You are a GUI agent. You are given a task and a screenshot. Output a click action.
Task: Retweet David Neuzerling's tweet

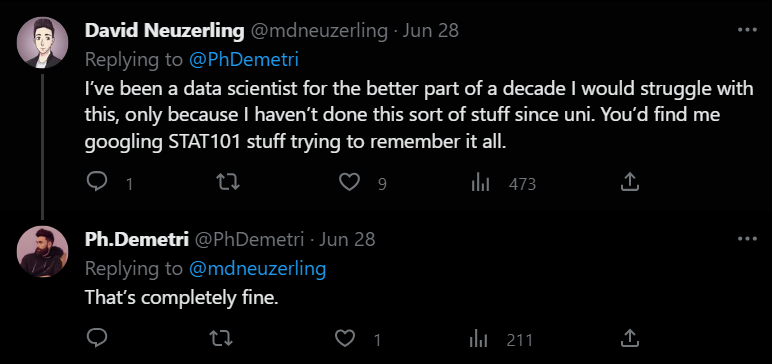[x=228, y=183]
